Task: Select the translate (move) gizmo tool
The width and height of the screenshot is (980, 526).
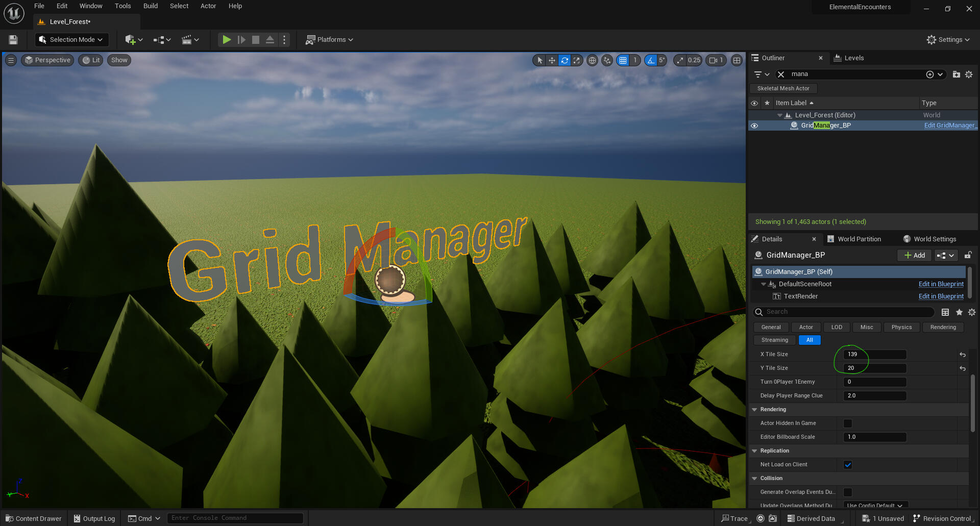Action: (x=552, y=60)
